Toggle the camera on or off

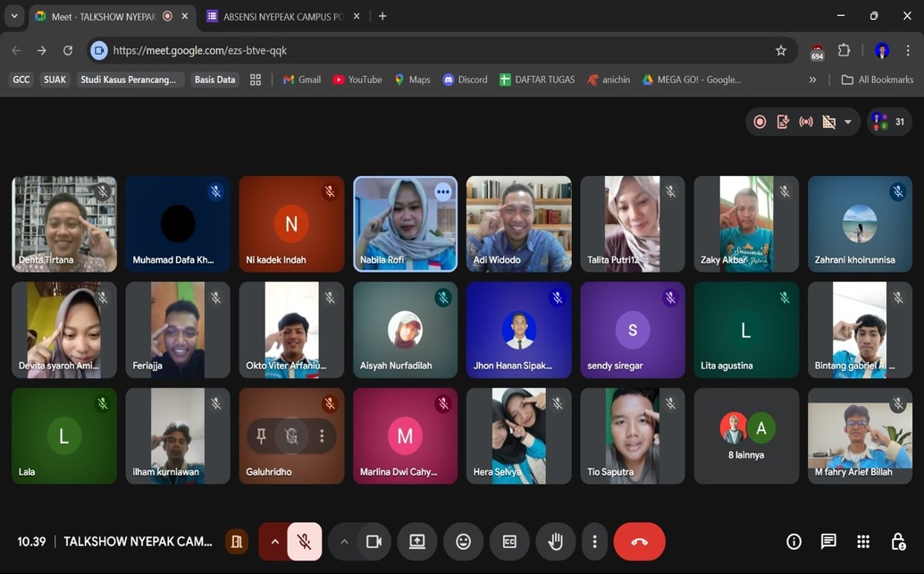coord(374,542)
